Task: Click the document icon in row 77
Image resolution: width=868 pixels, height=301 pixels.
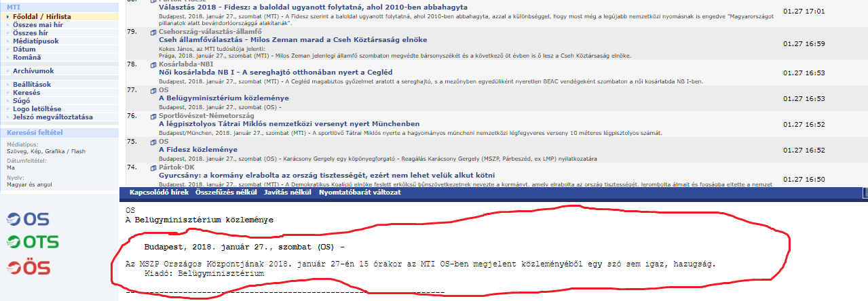Action: 153,90
